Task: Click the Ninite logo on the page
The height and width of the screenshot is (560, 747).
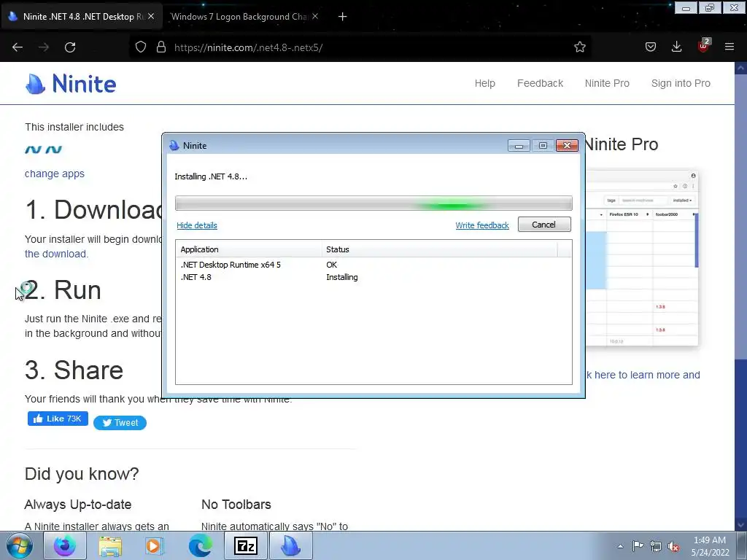Action: [x=71, y=84]
